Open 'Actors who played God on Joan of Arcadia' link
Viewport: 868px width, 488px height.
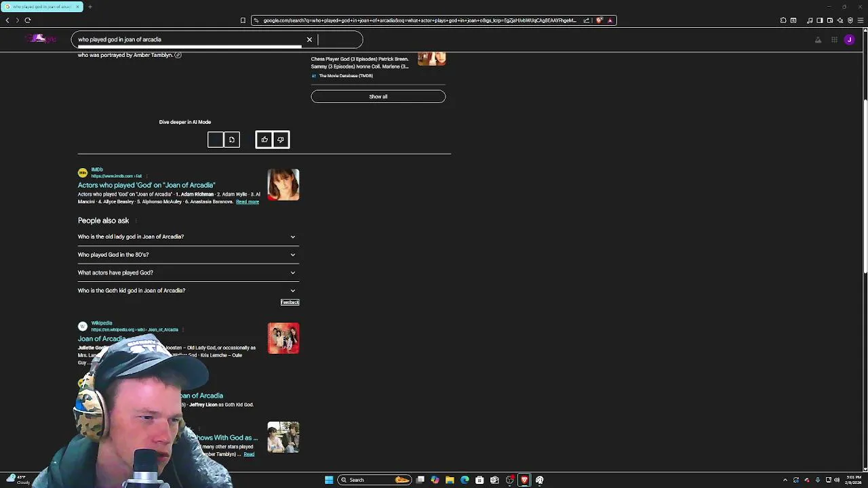146,185
